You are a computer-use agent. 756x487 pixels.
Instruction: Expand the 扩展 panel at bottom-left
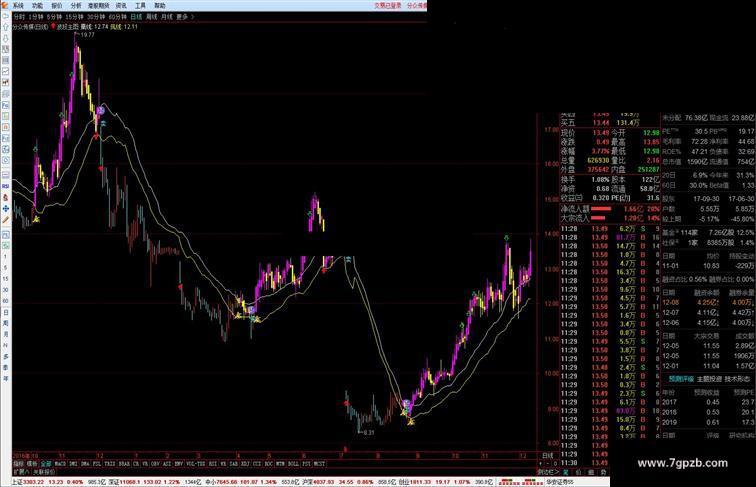click(x=21, y=472)
